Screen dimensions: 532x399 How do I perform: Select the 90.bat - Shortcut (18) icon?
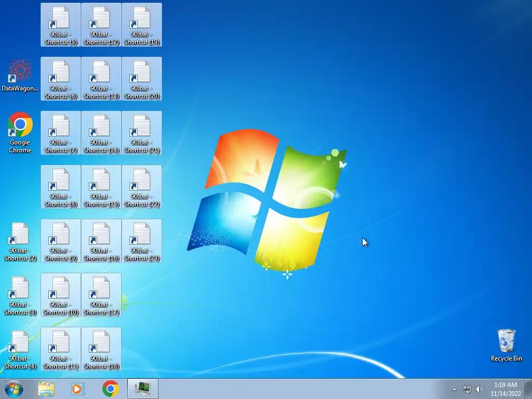tap(101, 349)
